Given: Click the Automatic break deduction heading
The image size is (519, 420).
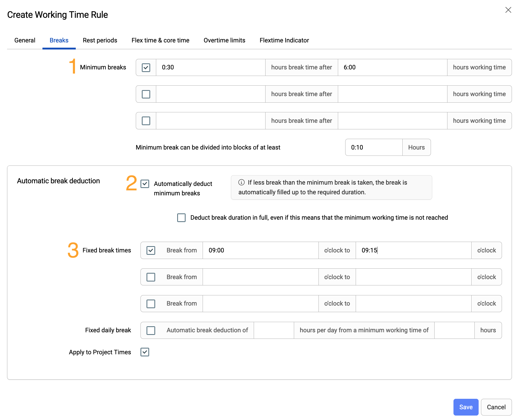Looking at the screenshot, I should [x=58, y=181].
